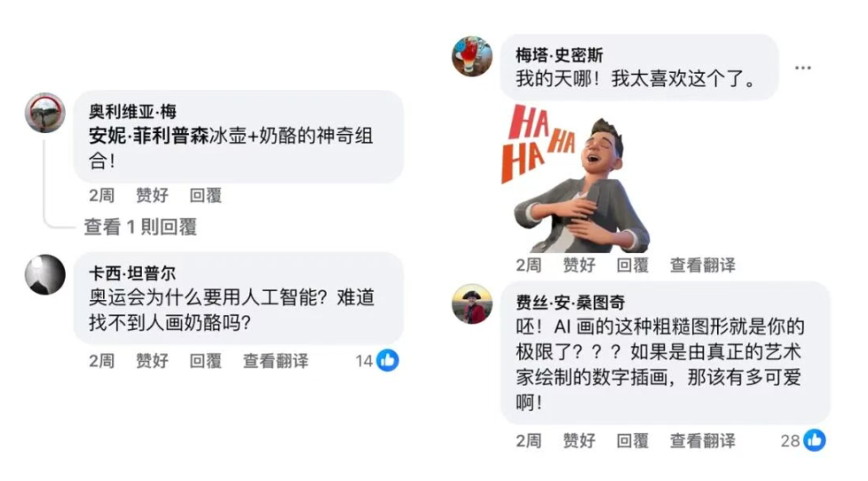This screenshot has width=868, height=481.
Task: Click 查看翻译 under 费丝·安·桑图奇's comment
Action: (x=703, y=440)
